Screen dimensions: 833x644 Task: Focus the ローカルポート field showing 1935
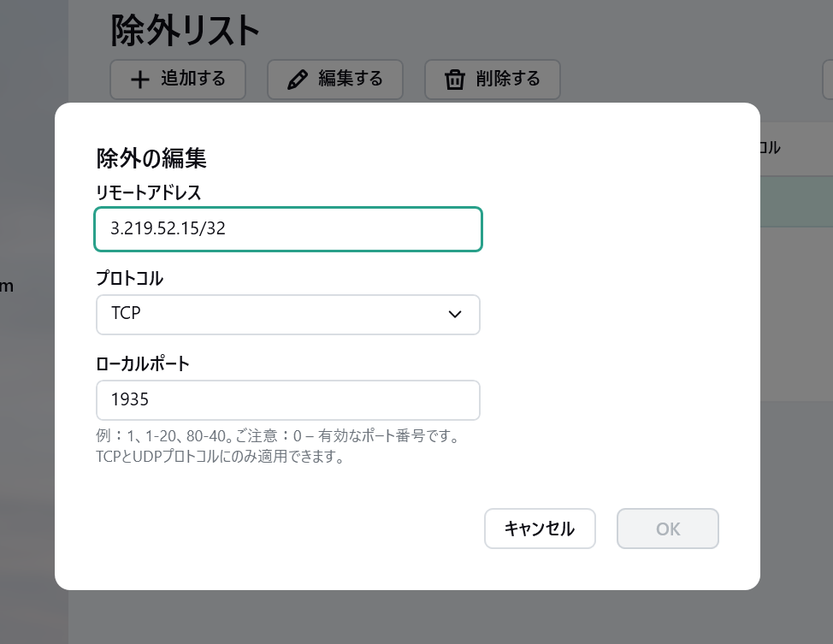point(288,400)
